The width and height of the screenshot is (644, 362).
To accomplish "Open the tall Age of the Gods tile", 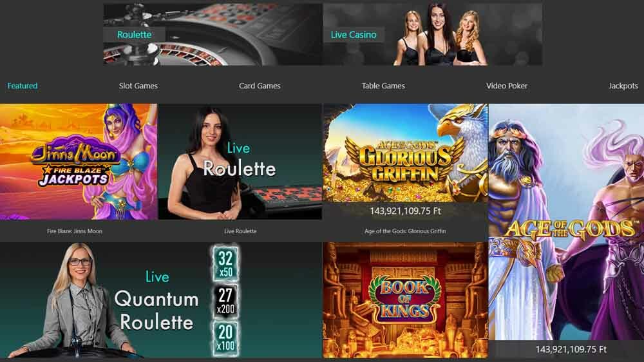I will tap(566, 231).
